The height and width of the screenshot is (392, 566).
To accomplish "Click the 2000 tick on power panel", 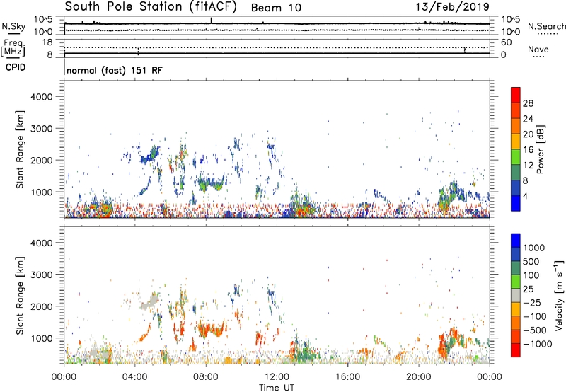I will [41, 160].
